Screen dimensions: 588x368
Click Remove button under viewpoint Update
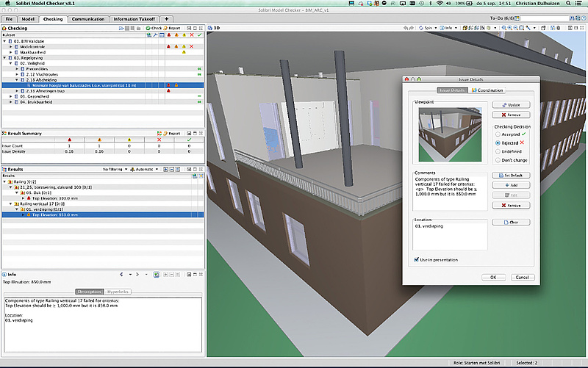(x=511, y=115)
